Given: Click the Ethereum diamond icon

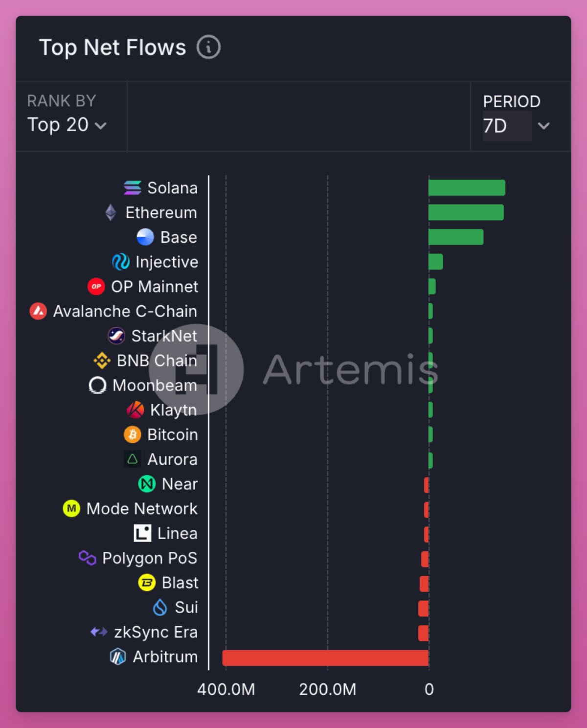Looking at the screenshot, I should click(111, 213).
